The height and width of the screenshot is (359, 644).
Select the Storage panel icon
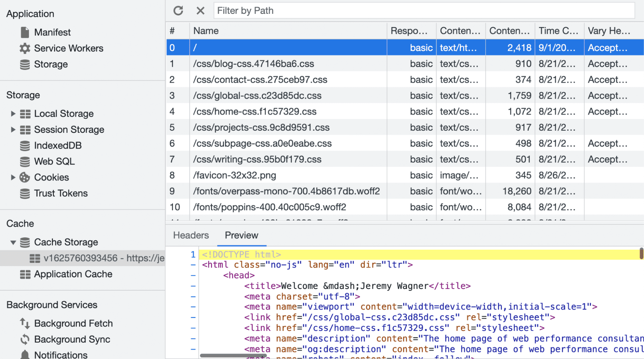point(25,64)
